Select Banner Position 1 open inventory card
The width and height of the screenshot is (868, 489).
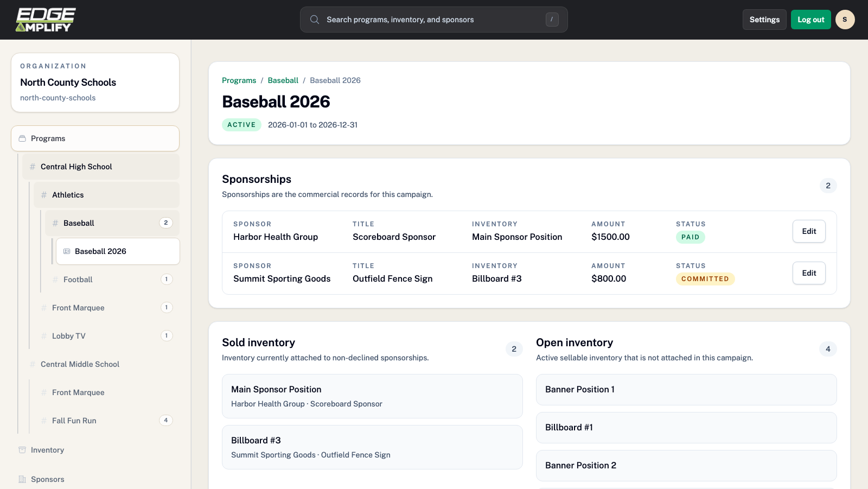pyautogui.click(x=686, y=390)
